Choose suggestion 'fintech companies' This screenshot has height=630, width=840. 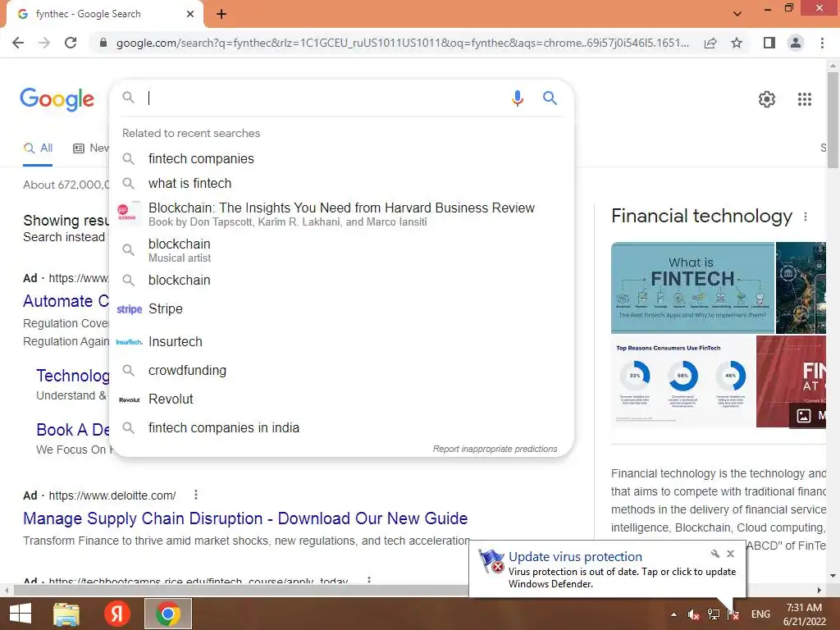click(341, 158)
